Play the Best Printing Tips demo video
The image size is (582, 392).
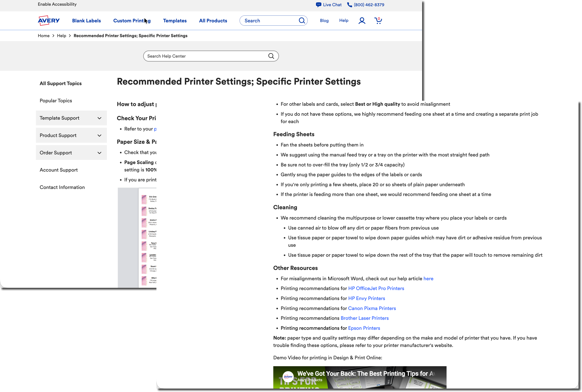pyautogui.click(x=360, y=377)
